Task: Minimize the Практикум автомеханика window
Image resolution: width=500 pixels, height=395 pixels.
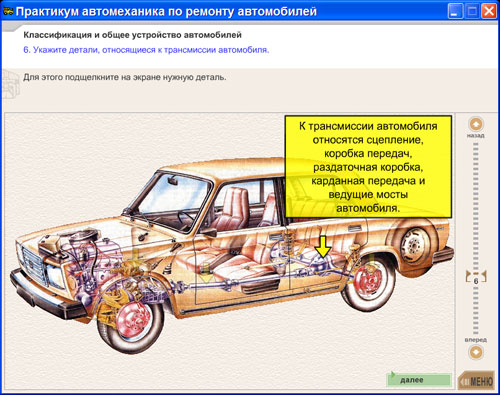Action: pyautogui.click(x=455, y=11)
